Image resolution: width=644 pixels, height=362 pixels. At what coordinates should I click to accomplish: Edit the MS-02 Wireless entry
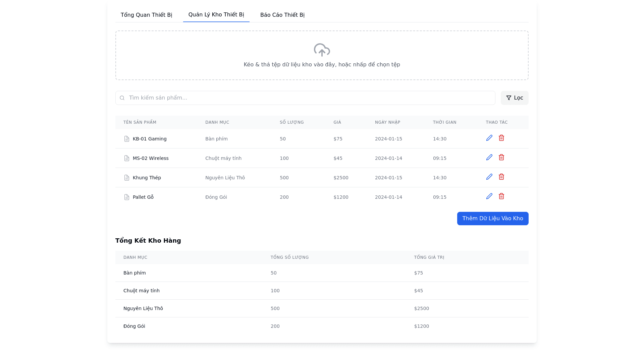coord(489,158)
